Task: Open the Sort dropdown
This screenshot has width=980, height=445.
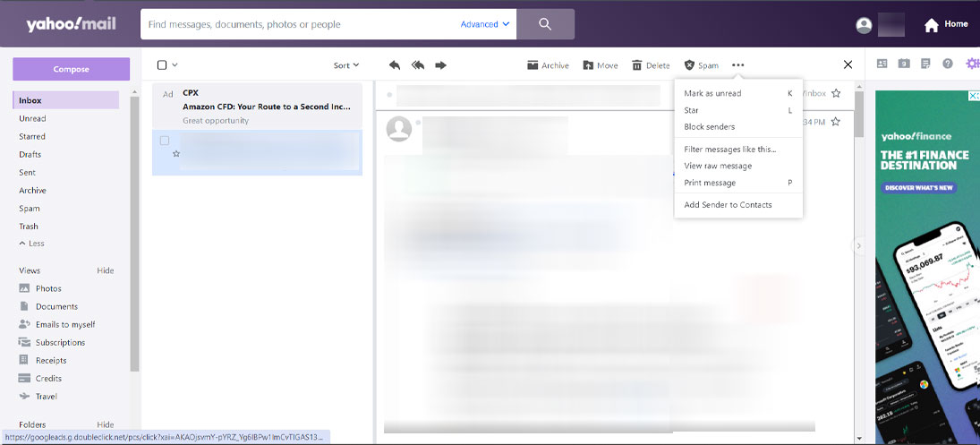Action: coord(345,65)
